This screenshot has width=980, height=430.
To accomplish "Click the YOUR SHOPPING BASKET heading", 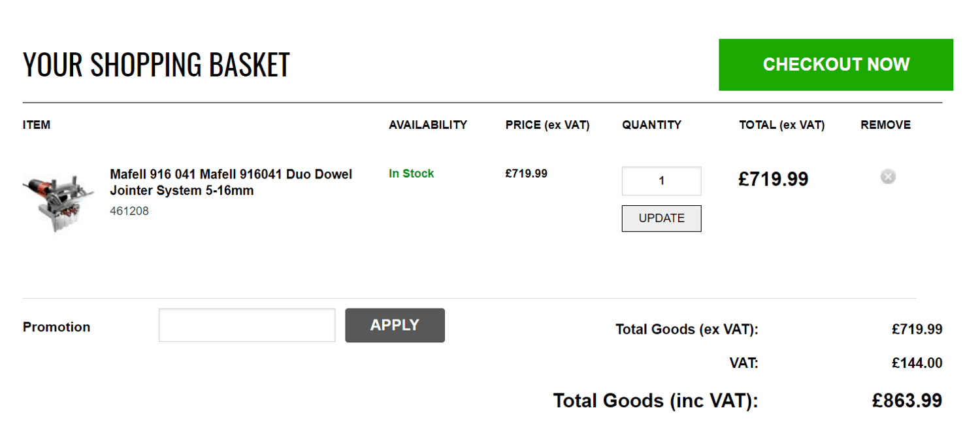I will click(156, 64).
